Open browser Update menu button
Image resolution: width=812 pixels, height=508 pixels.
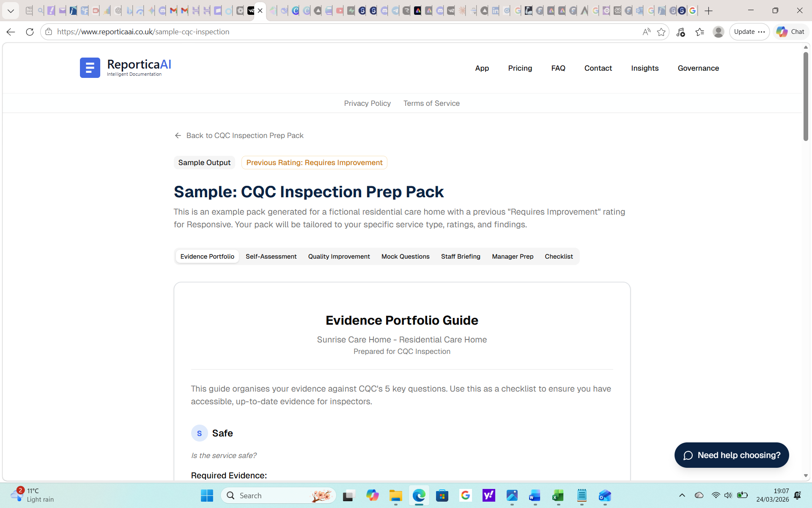[749, 32]
